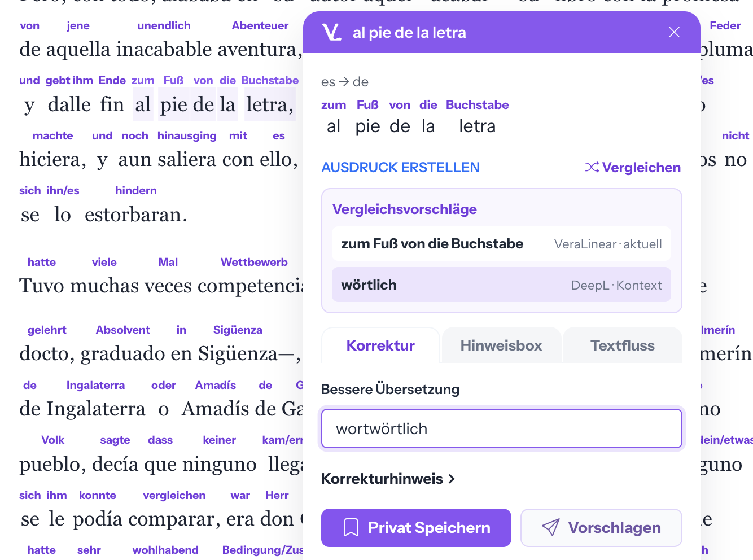Click the gloss 'Feder' at top right

725,25
